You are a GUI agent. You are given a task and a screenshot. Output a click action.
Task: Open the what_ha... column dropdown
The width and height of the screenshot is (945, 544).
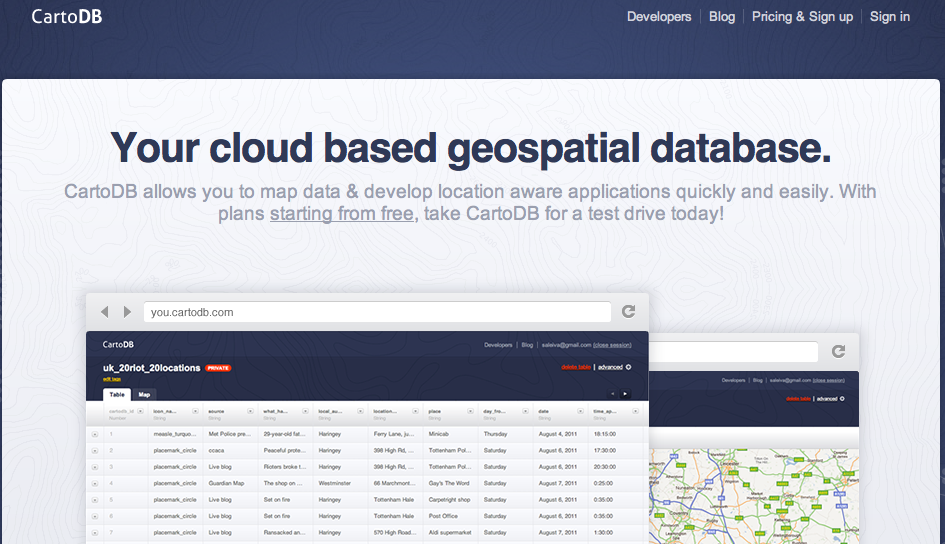tap(305, 411)
